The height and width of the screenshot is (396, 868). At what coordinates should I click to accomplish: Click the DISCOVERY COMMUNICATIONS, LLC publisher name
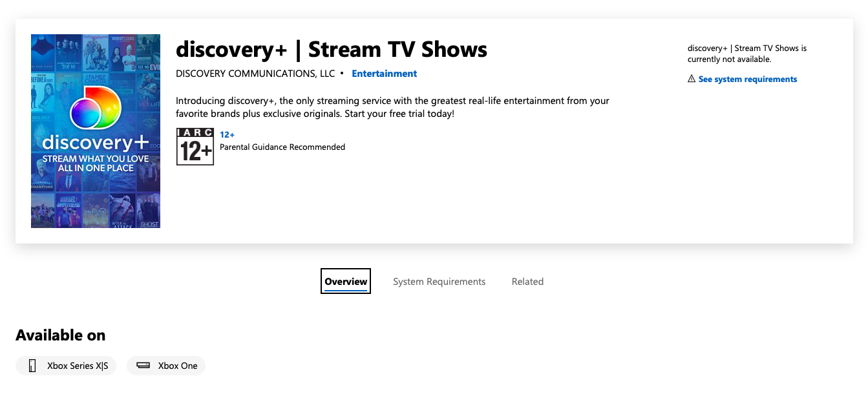tap(255, 74)
